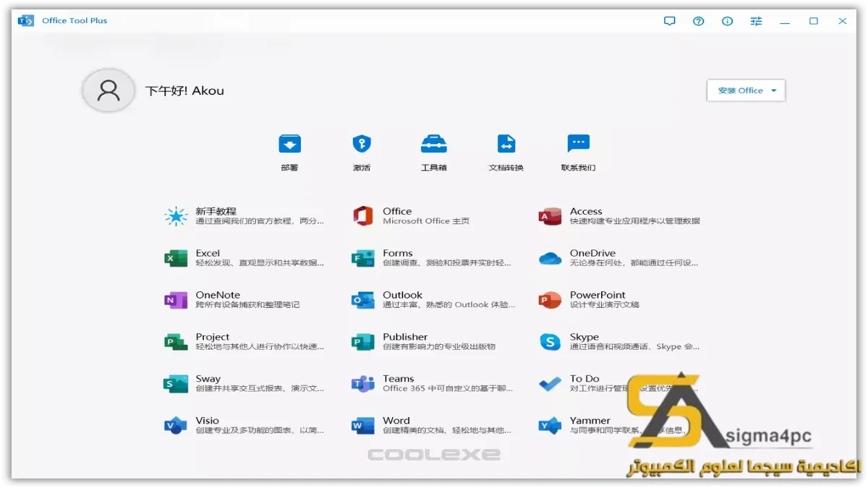
Task: Open the Teams link text
Action: 399,379
